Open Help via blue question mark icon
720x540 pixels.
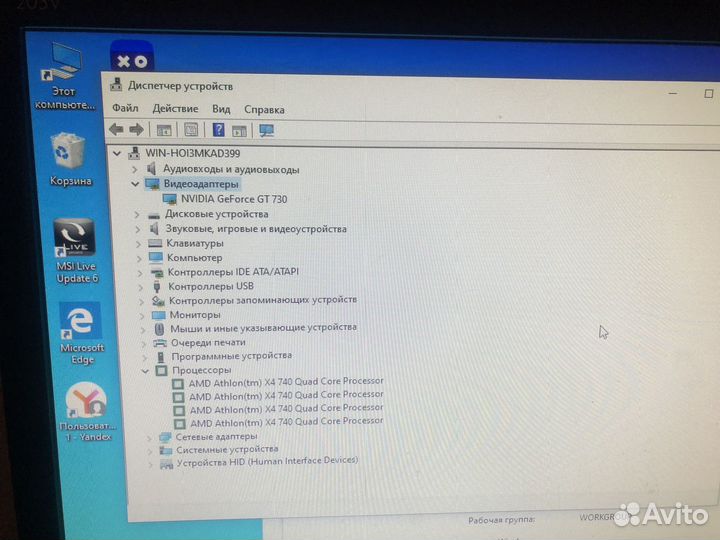coord(218,130)
